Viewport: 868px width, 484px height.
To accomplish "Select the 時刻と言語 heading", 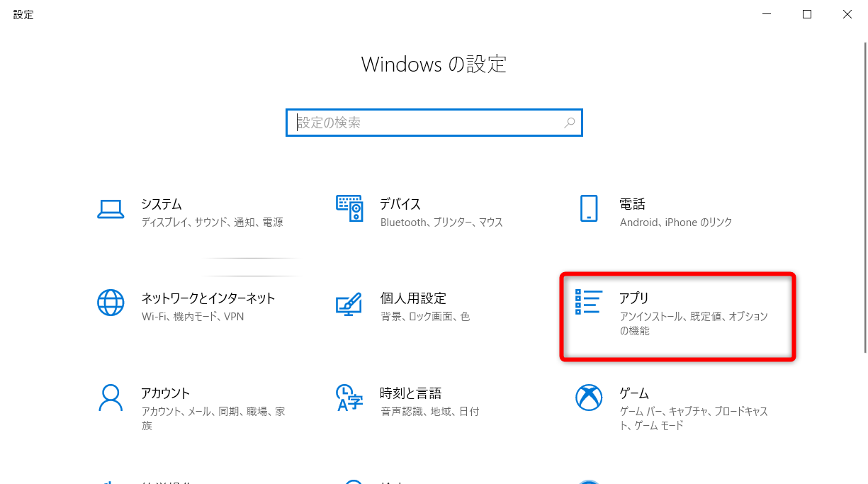I will tap(411, 393).
